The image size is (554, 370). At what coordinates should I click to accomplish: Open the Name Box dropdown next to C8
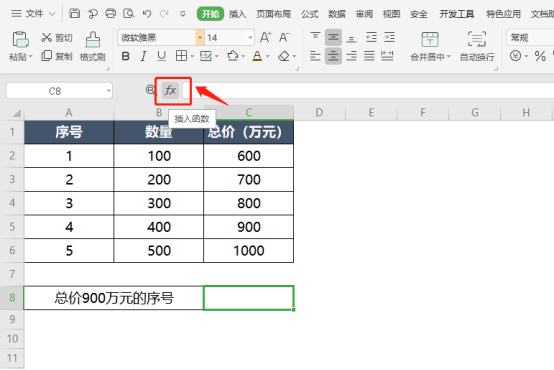[x=108, y=91]
